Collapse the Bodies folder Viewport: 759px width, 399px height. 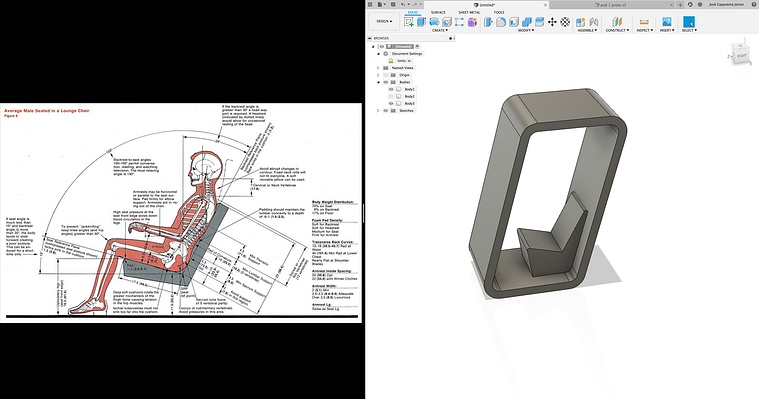pos(378,82)
